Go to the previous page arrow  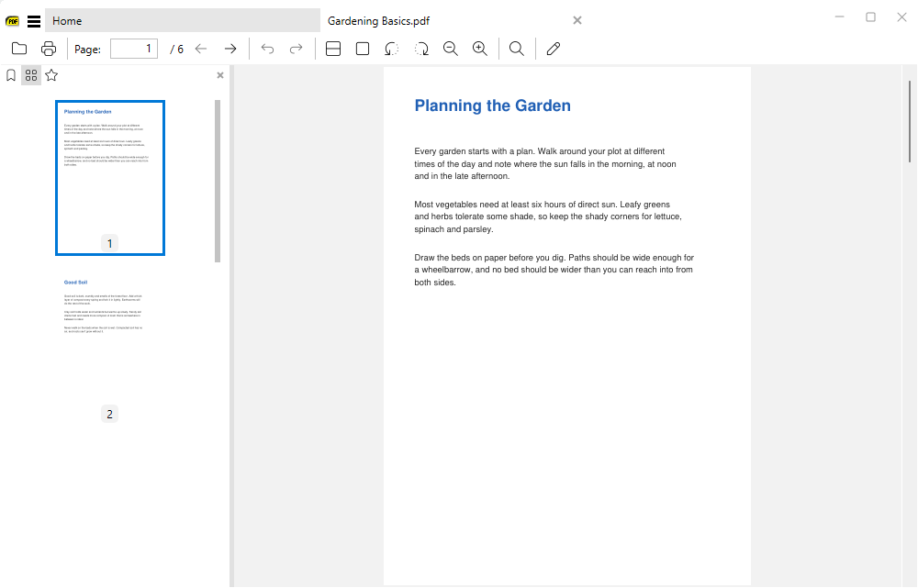(x=201, y=49)
